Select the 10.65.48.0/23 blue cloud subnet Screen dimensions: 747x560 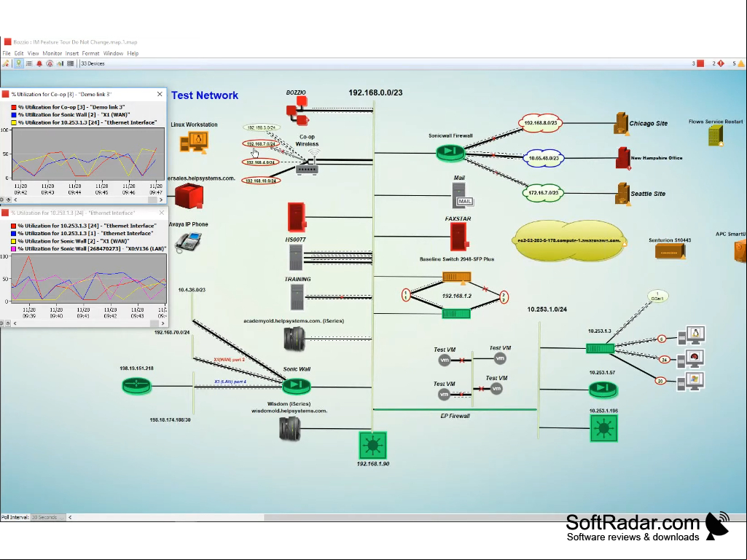tap(543, 159)
